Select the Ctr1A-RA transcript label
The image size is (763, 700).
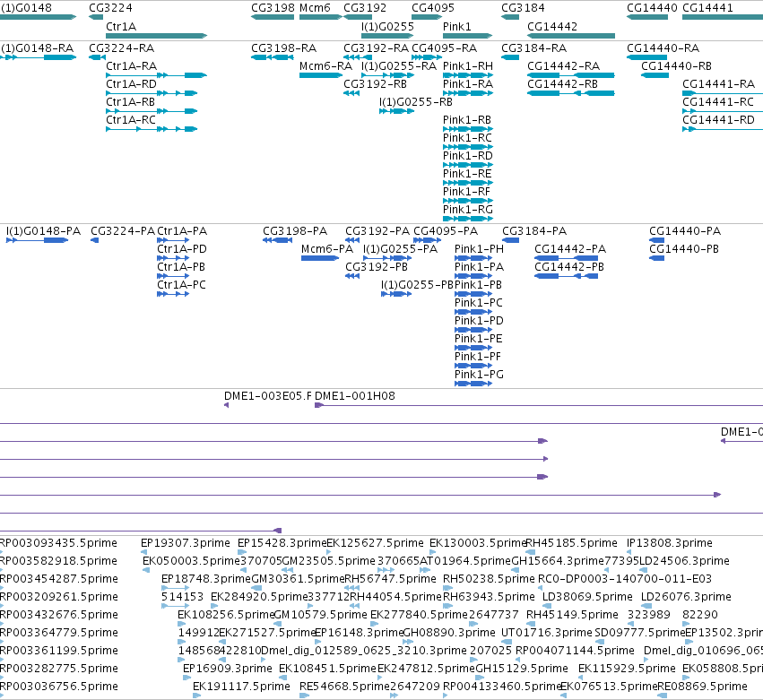pyautogui.click(x=132, y=66)
